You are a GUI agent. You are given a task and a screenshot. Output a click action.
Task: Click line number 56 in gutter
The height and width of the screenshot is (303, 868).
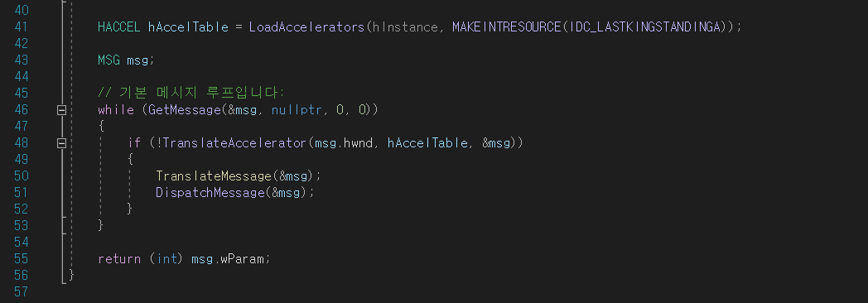[21, 276]
